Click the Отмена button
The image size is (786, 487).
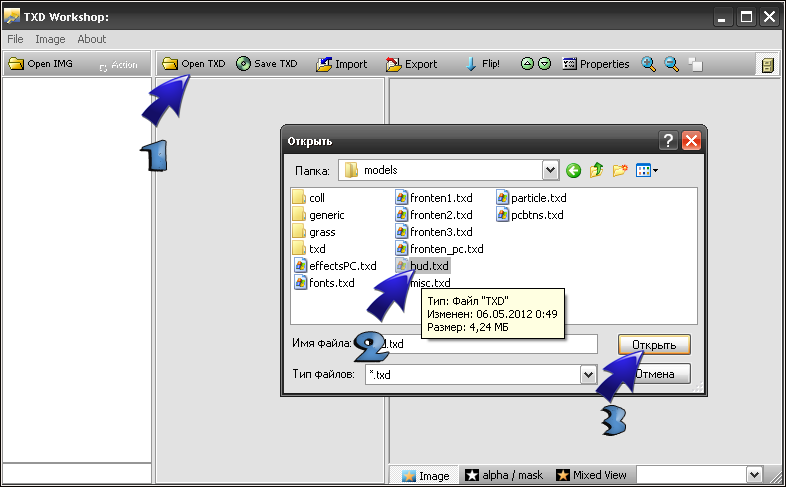point(654,374)
